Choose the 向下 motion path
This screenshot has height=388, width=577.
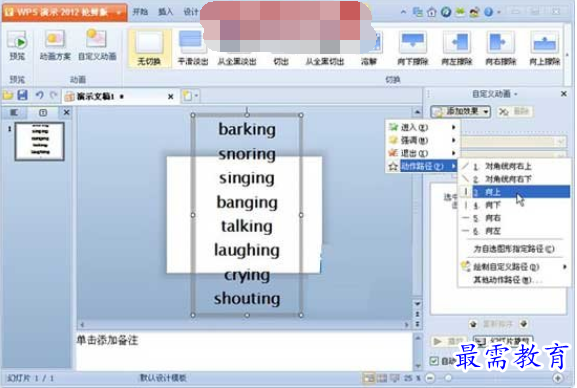pyautogui.click(x=514, y=205)
